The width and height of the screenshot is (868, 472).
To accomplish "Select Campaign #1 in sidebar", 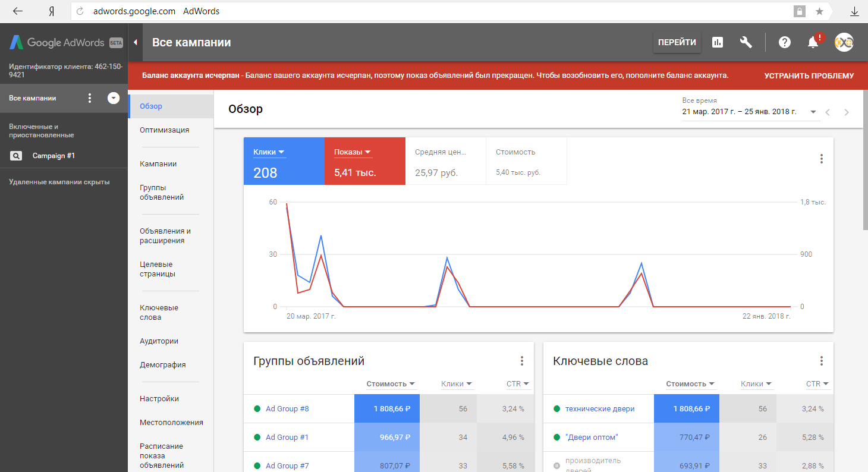I will pyautogui.click(x=54, y=156).
